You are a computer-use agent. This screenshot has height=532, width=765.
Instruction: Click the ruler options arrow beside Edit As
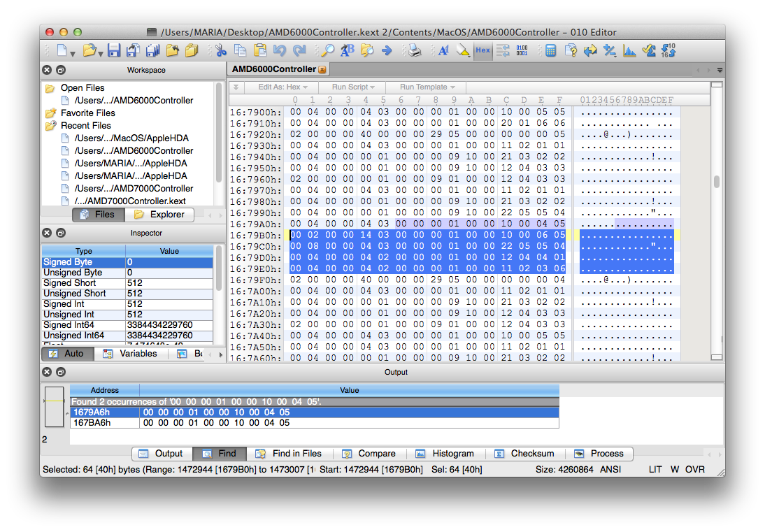236,87
